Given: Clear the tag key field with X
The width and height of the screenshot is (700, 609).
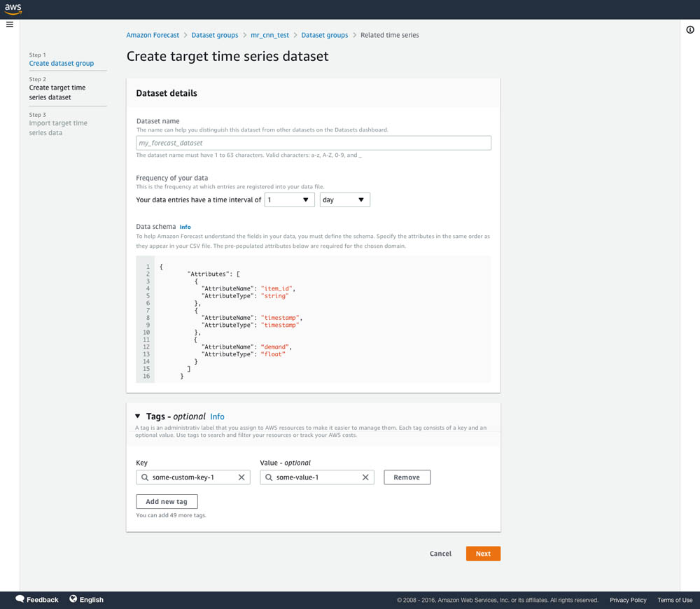Looking at the screenshot, I should coord(241,477).
